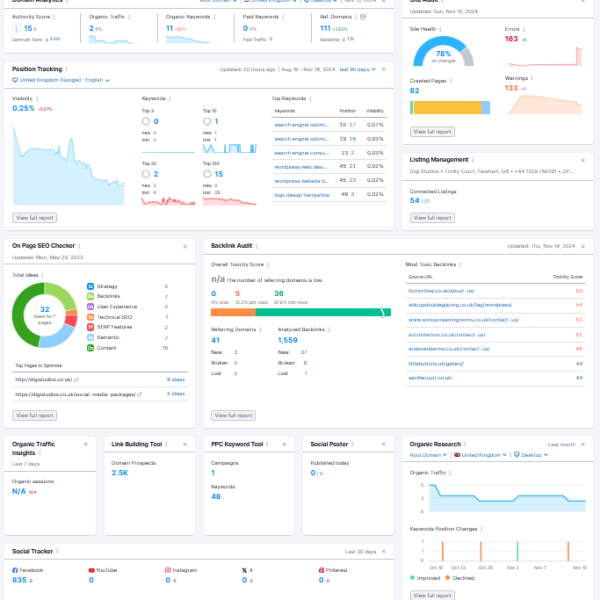Viewport: 600px width, 600px height.
Task: Click the Errors count 163
Action: [x=511, y=39]
